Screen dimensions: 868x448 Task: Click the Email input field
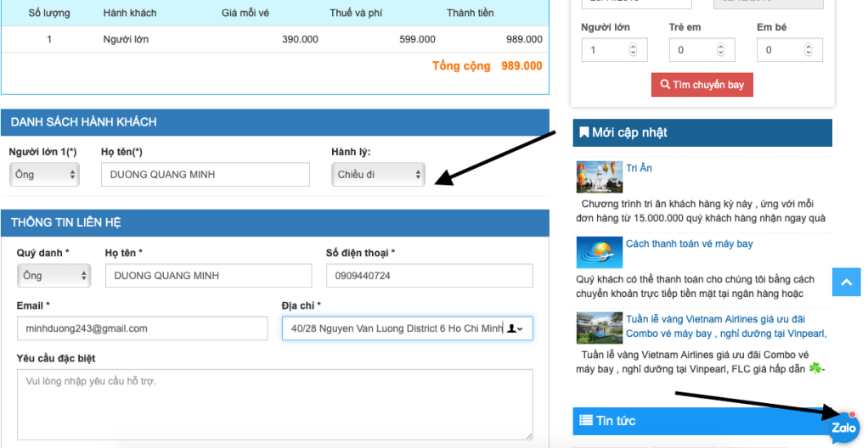tap(142, 328)
